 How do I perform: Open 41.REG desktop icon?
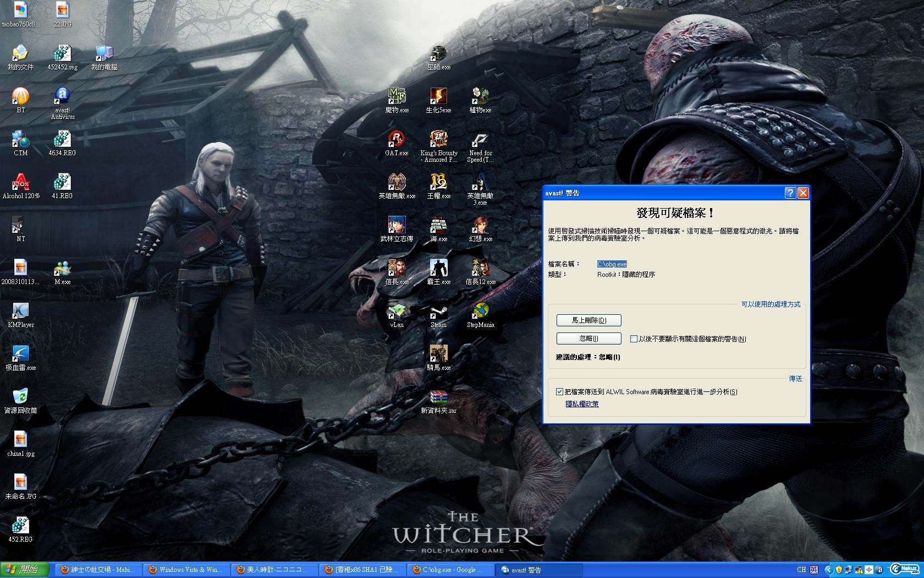tap(62, 186)
